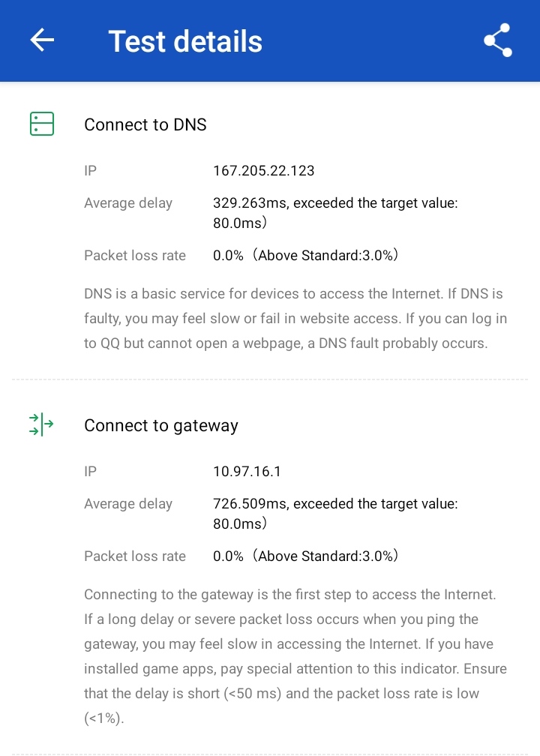The image size is (540, 756).
Task: Select the Connect to DNS heading
Action: 145,125
